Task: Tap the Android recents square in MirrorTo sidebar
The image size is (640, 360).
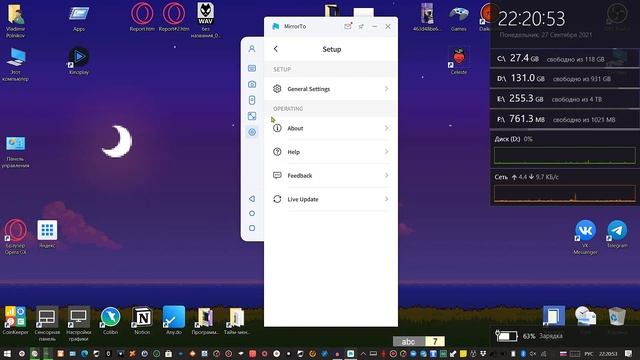Action: [252, 228]
